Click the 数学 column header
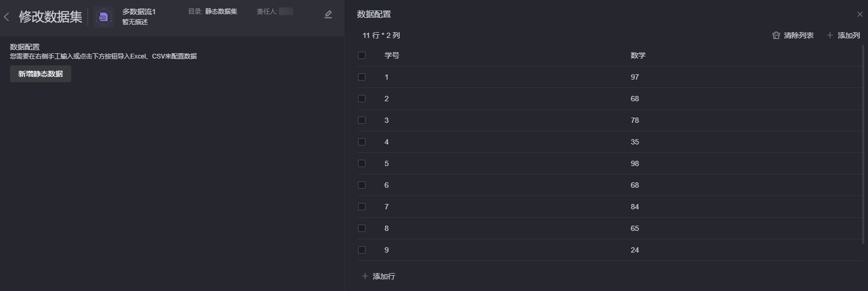This screenshot has height=291, width=868. [638, 55]
